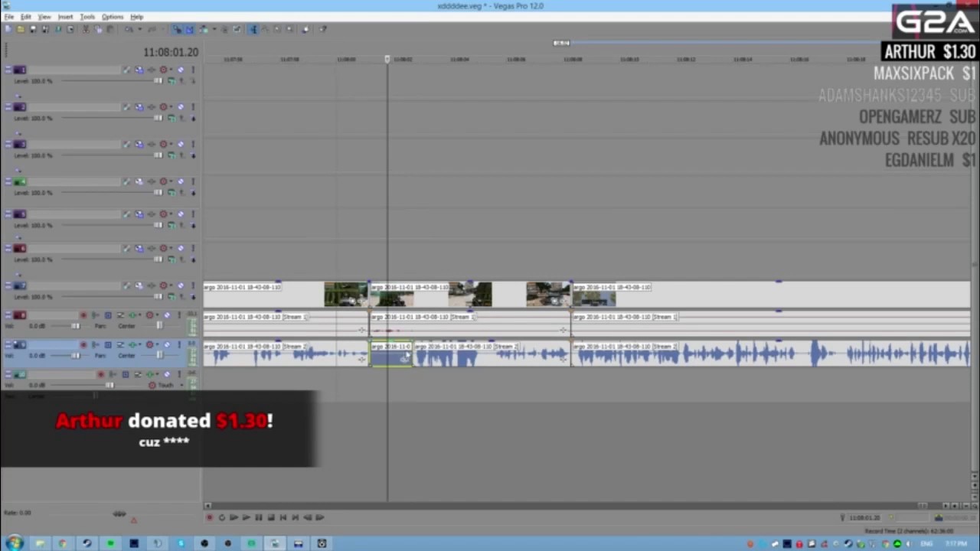Open the Insert menu
Viewport: 980px width, 551px height.
coord(66,17)
